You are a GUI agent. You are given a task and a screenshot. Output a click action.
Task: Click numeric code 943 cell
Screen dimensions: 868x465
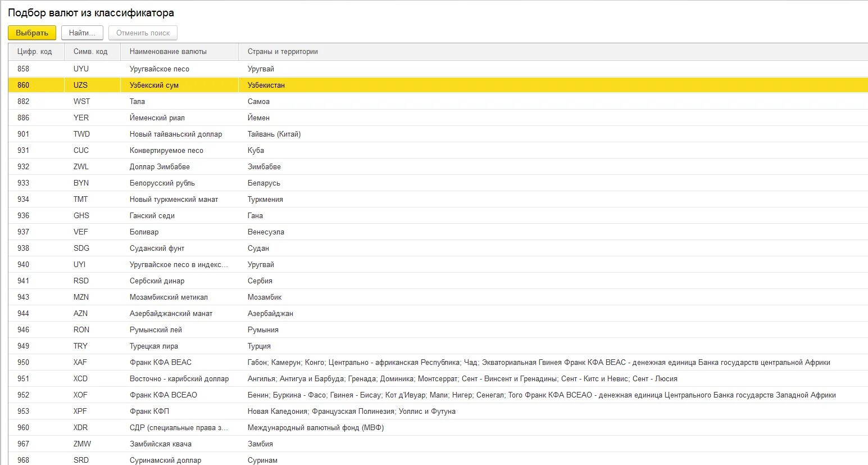(x=37, y=297)
